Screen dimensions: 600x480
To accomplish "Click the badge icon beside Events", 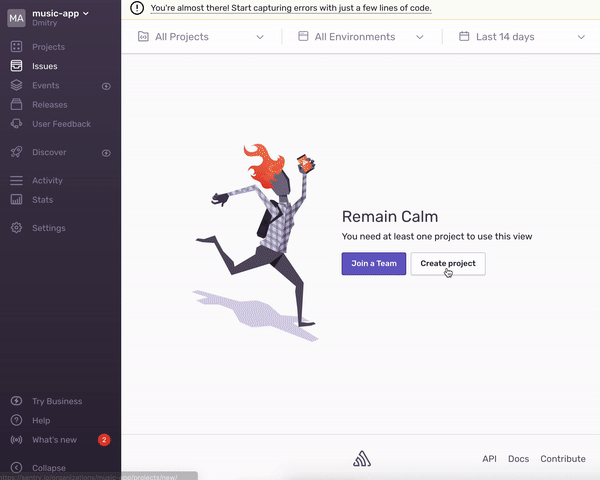I will 106,86.
